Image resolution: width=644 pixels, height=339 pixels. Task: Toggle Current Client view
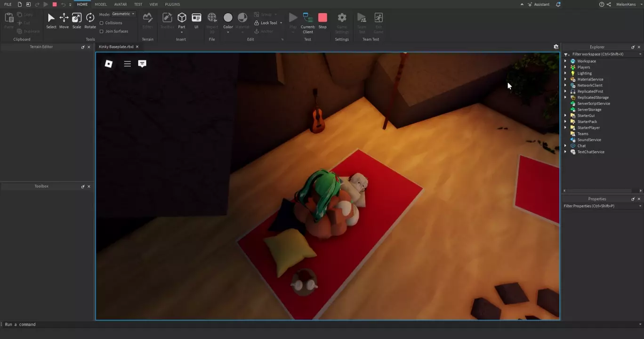(x=308, y=21)
